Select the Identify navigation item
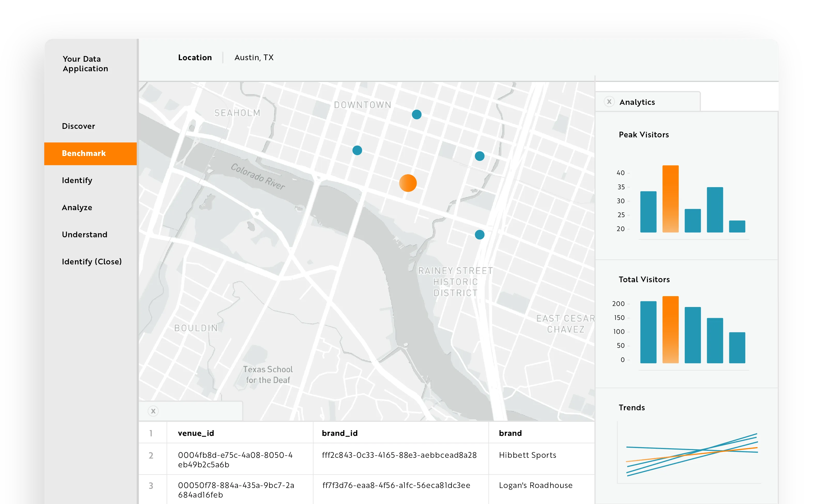The height and width of the screenshot is (504, 829). (77, 180)
